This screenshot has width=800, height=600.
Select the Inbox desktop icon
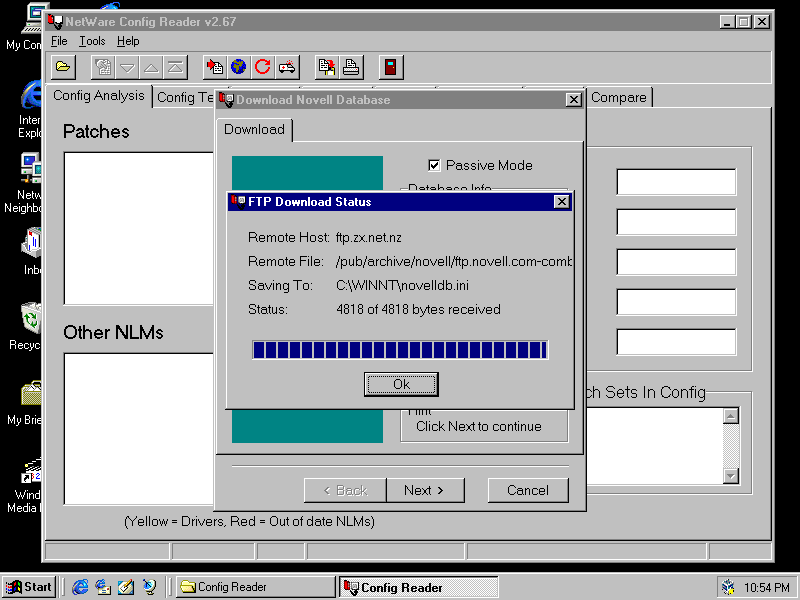[x=32, y=251]
